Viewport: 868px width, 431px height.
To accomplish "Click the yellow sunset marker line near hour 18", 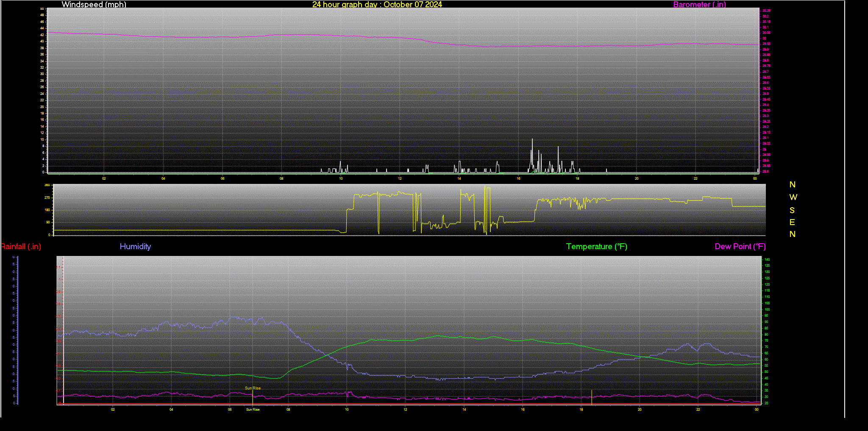I will point(592,397).
